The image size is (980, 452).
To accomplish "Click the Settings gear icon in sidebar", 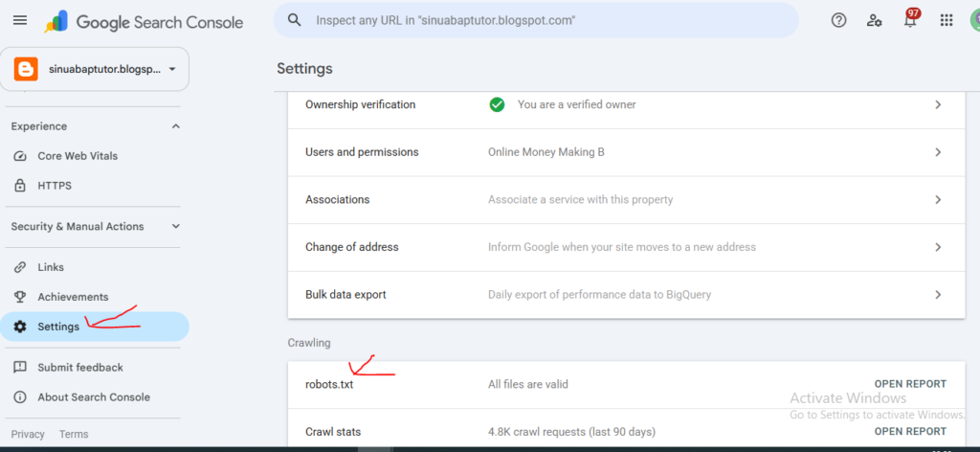I will (20, 327).
